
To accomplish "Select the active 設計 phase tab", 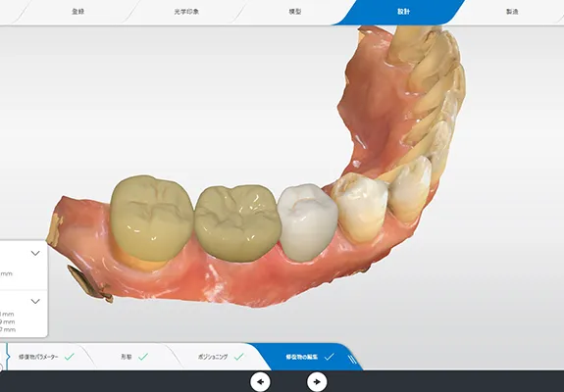I will (403, 12).
